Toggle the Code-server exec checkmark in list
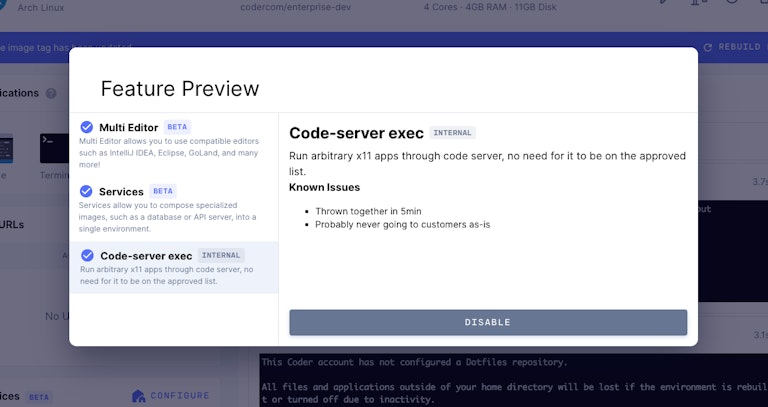Screen dimensions: 768x407 point(86,255)
